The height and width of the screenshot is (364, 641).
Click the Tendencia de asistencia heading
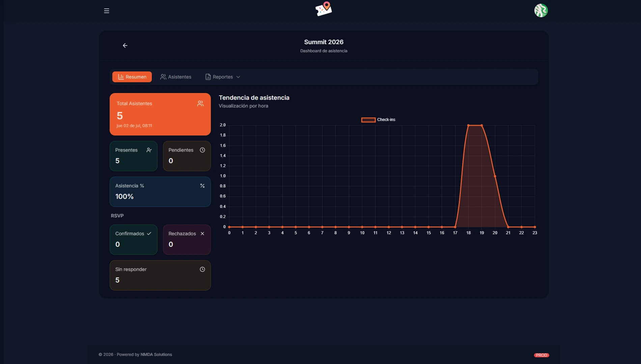point(254,98)
